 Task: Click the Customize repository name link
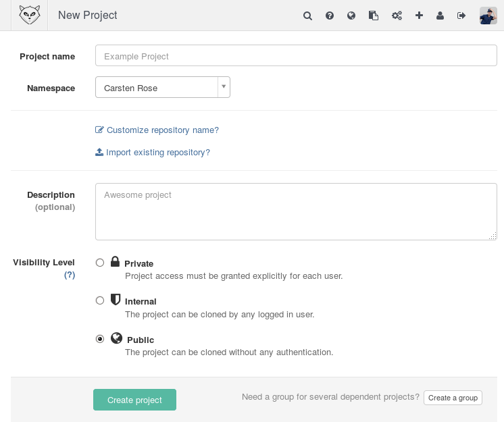tap(162, 130)
